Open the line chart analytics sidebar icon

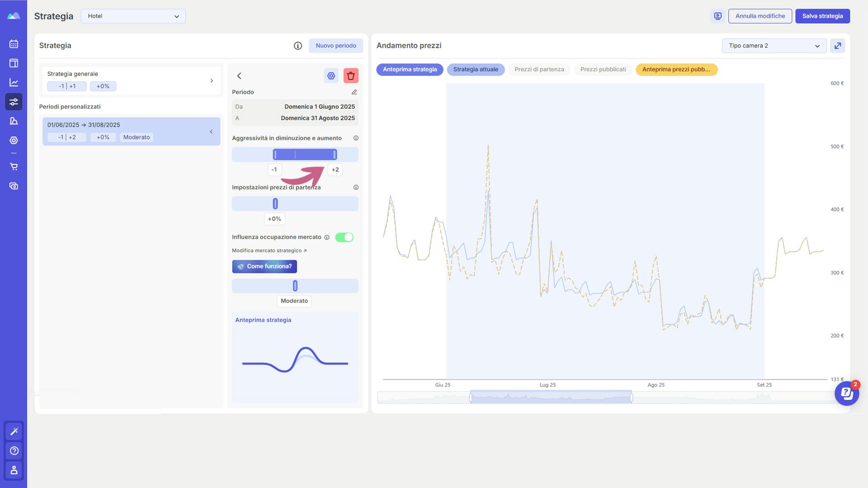click(x=14, y=82)
